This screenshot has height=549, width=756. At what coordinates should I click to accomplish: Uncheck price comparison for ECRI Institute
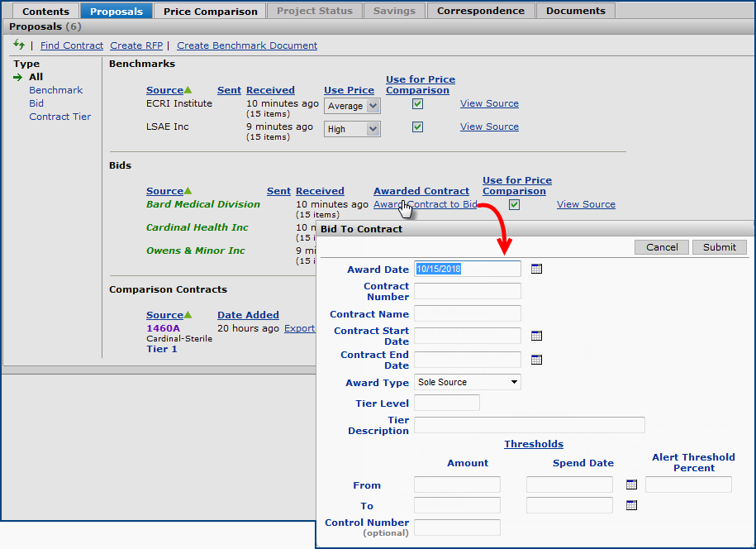click(x=417, y=104)
